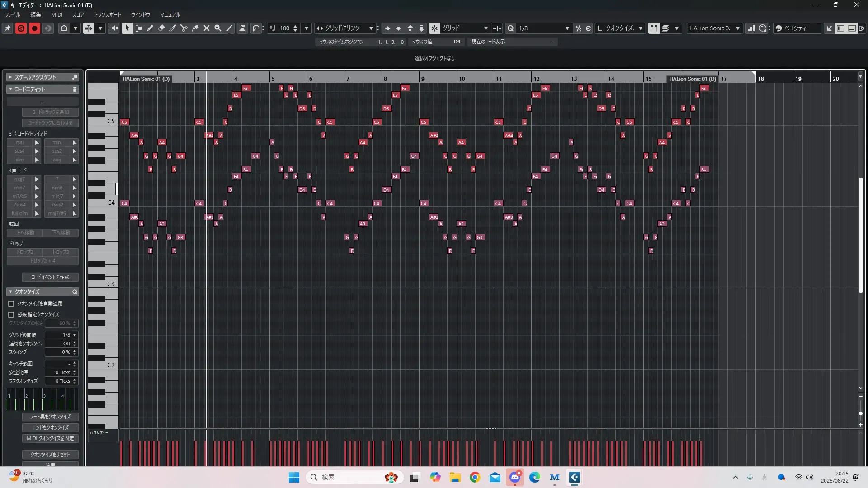The width and height of the screenshot is (868, 488).
Task: Enable クオンタイズを自動適用 checkbox
Action: 11,304
